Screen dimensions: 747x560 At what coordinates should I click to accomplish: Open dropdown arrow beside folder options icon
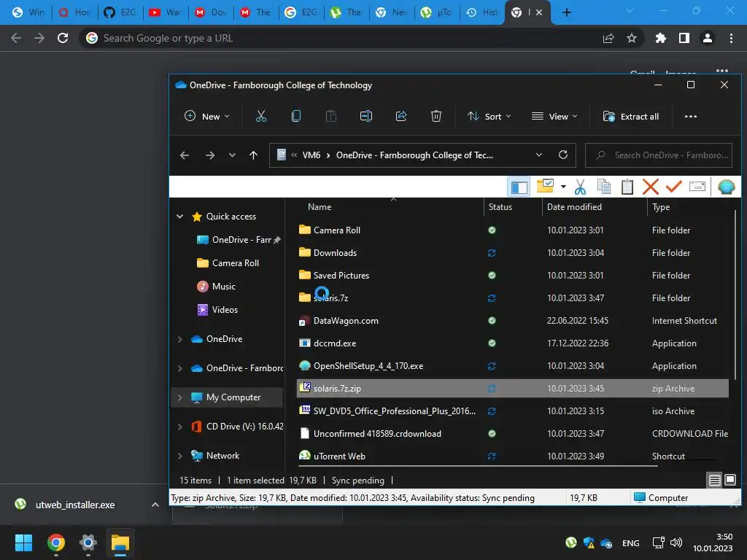[563, 187]
